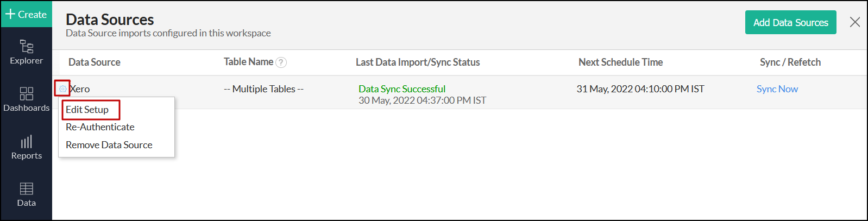The height and width of the screenshot is (221, 868).
Task: Select Remove Data Source option
Action: [109, 145]
